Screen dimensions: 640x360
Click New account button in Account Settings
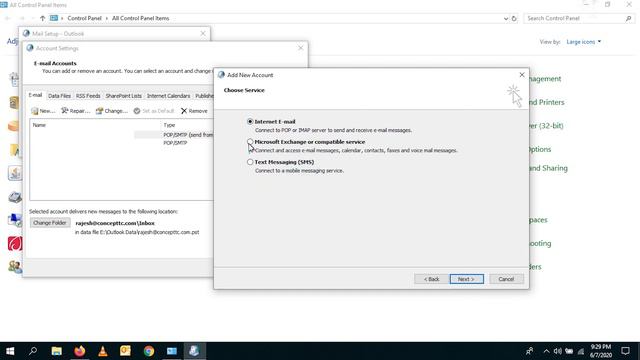[x=43, y=111]
